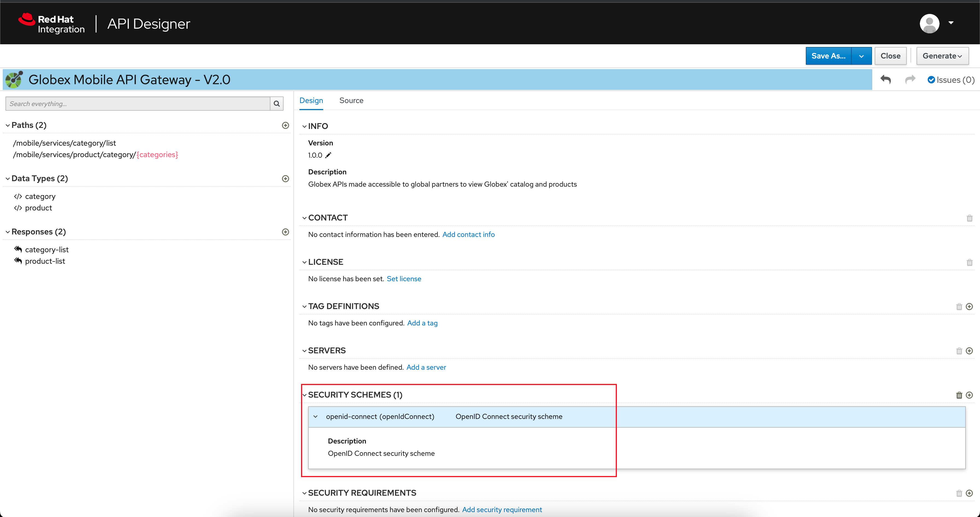Add a new data type via plus icon
This screenshot has height=517, width=980.
click(x=285, y=178)
